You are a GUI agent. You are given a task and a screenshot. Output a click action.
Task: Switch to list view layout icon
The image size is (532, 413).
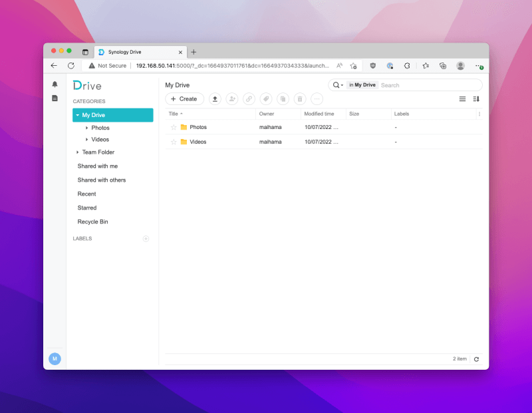pos(462,99)
